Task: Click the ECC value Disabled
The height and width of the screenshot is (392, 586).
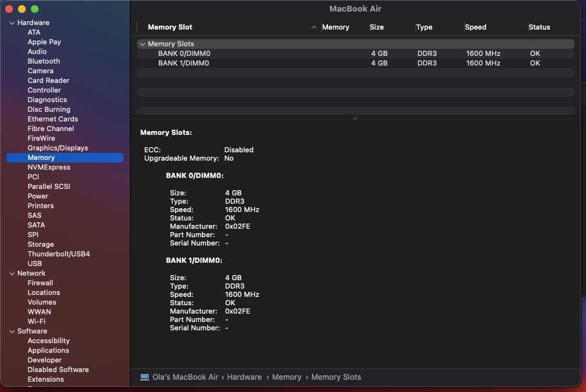Action: (x=239, y=150)
